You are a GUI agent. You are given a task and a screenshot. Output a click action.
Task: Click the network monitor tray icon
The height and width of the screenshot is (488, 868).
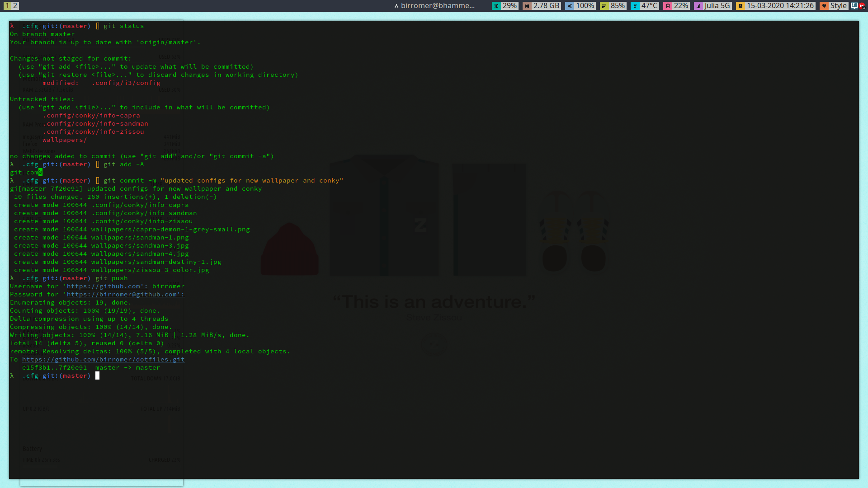pos(854,6)
